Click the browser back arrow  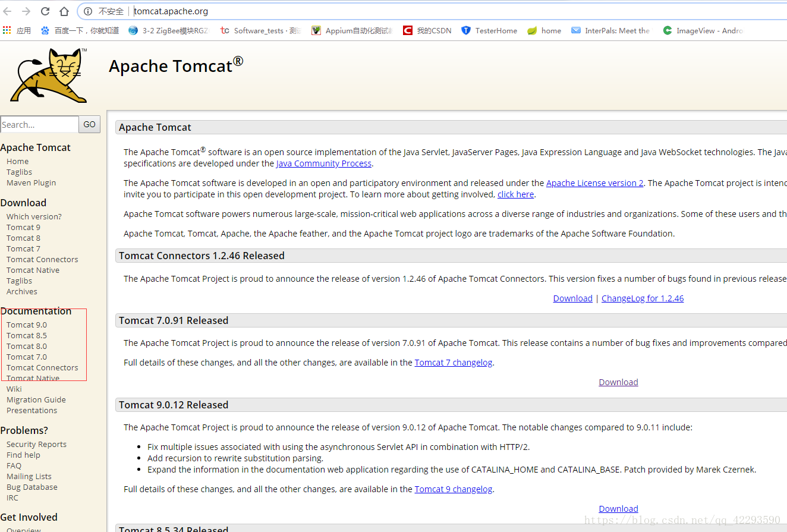coord(8,11)
